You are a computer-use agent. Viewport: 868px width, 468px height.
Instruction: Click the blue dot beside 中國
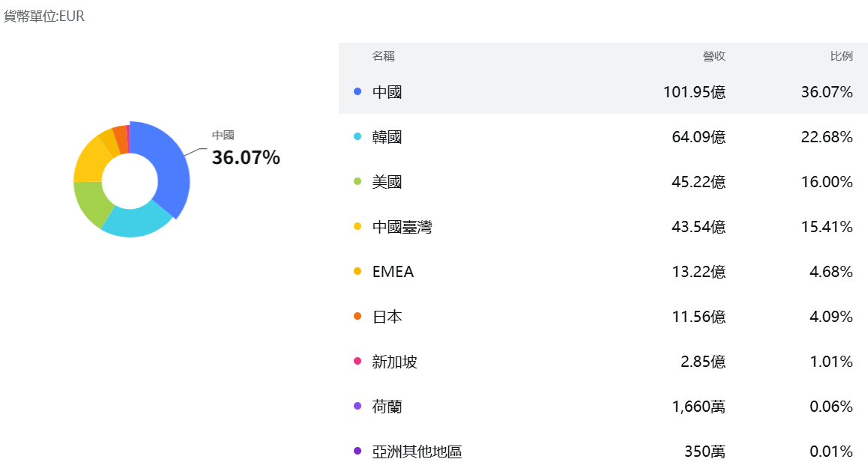coord(358,92)
